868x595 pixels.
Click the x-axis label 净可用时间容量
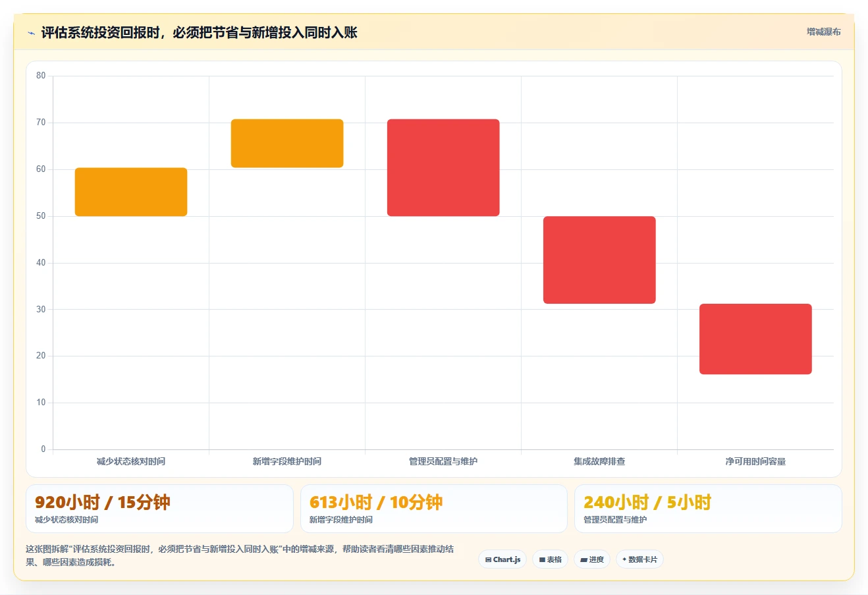pos(755,461)
